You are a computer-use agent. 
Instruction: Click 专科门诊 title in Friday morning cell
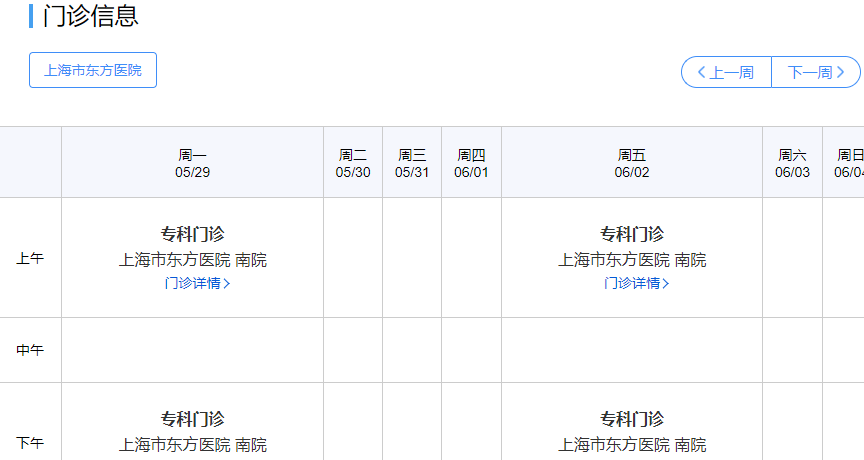pos(632,234)
